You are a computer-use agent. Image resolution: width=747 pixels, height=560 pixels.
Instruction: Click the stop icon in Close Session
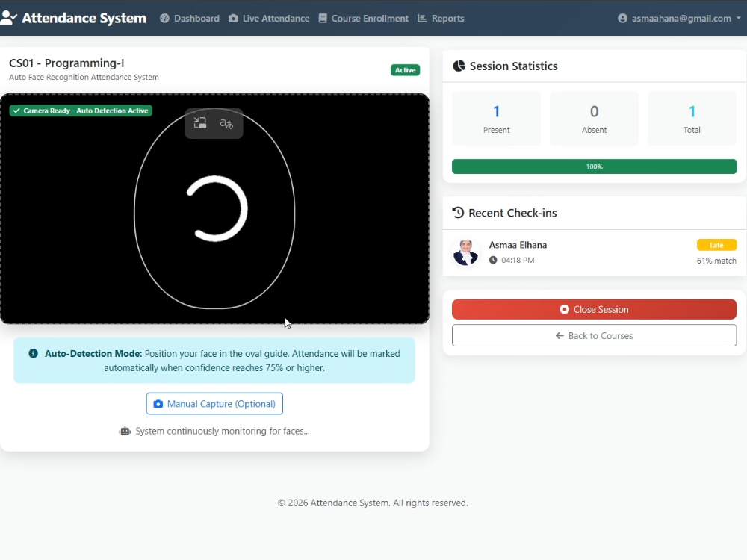565,310
